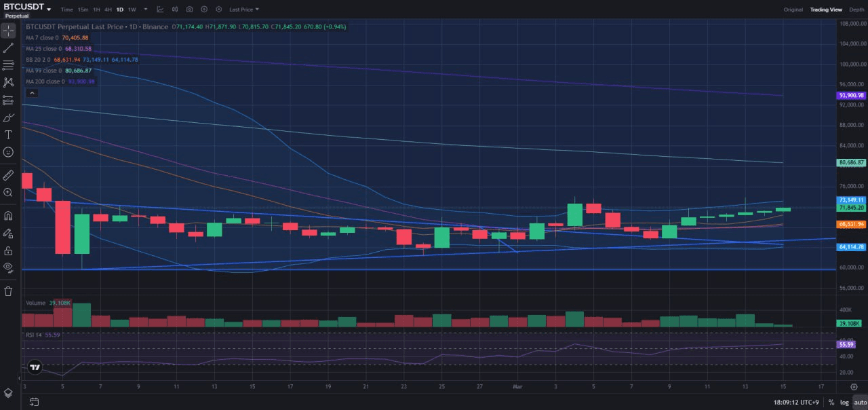Select the crosshair cursor tool
868x410 pixels.
8,31
